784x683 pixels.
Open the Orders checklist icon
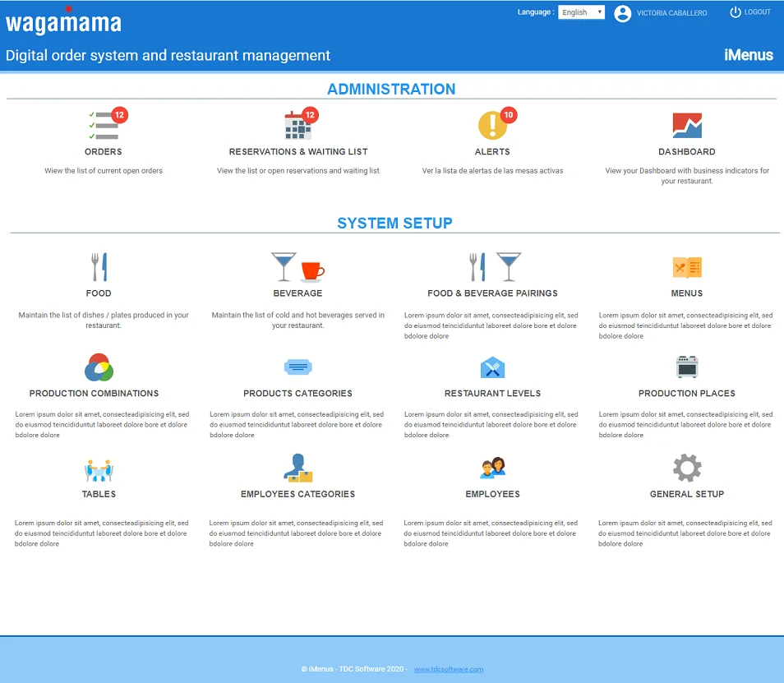pos(103,126)
